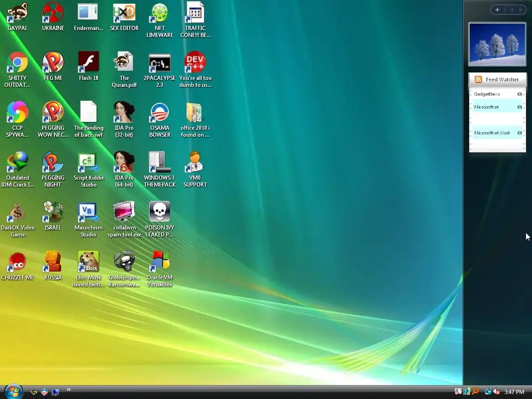The image size is (532, 399).
Task: Add a gadget with the sidebar plus button
Action: (x=497, y=10)
